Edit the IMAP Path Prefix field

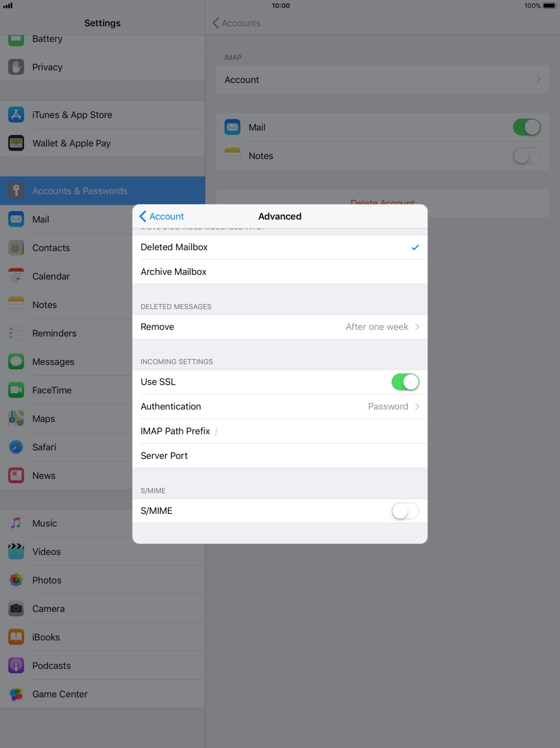(x=316, y=431)
